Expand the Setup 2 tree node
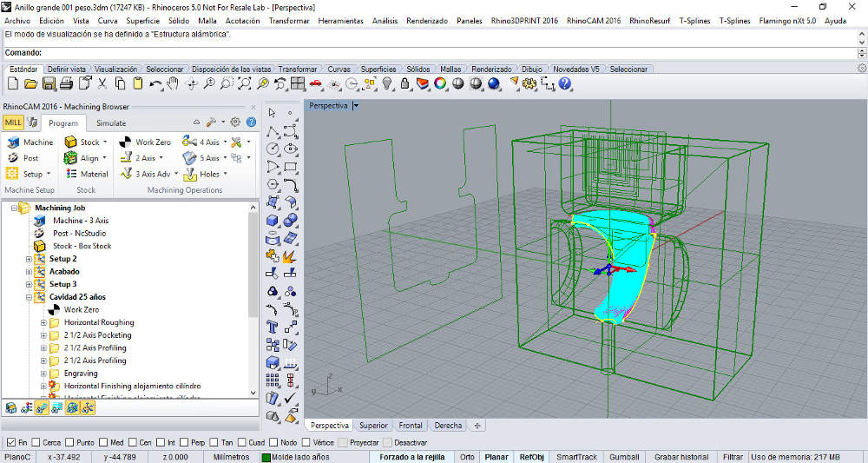The image size is (868, 463). coord(29,259)
